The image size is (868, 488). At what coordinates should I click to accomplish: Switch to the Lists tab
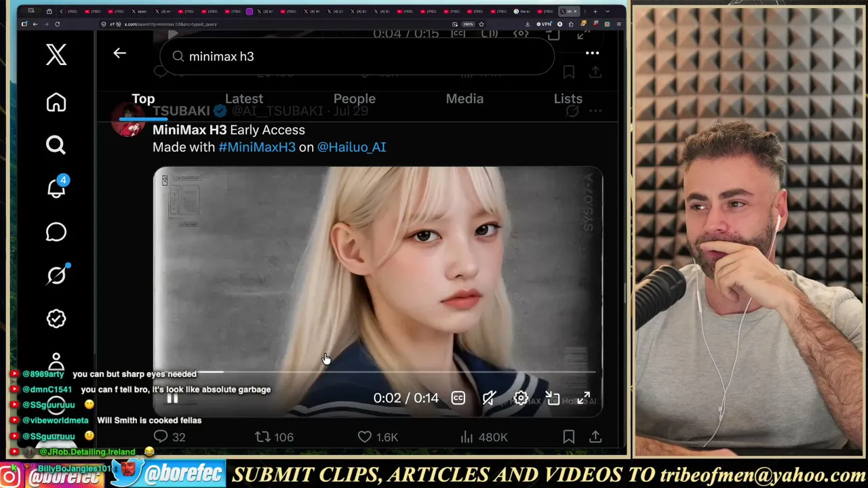point(568,99)
